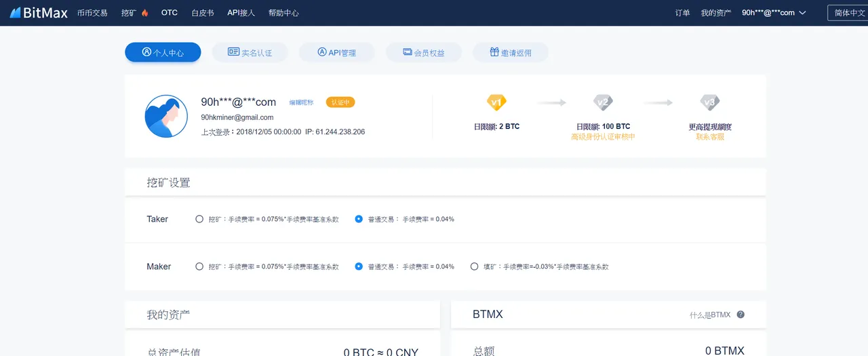This screenshot has height=356, width=868.
Task: Click the Maker row label
Action: click(159, 266)
